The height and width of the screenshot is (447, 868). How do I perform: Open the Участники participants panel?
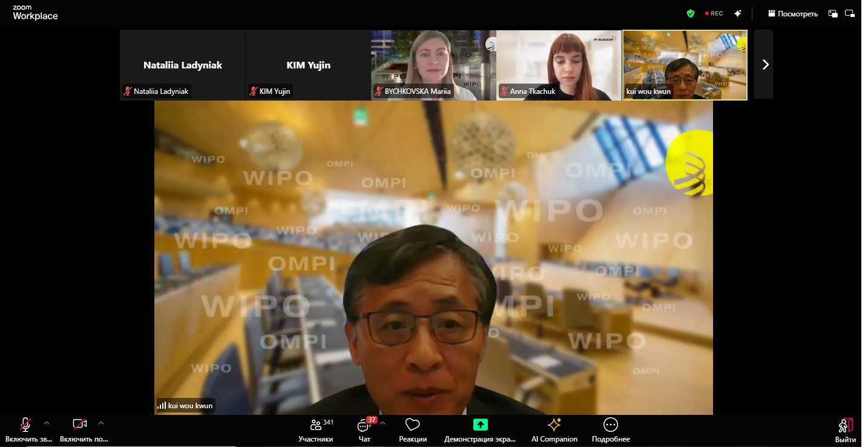(x=316, y=430)
